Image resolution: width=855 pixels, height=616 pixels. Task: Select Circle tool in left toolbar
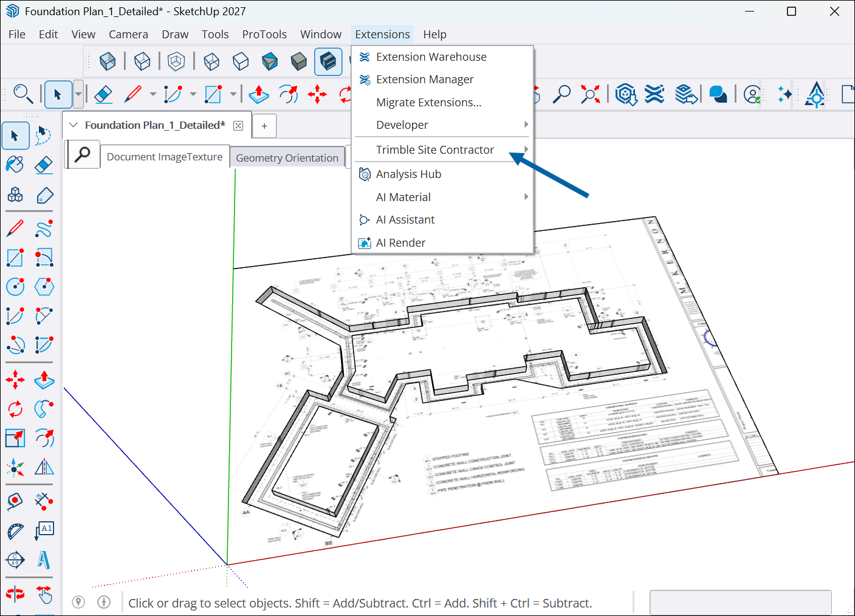click(15, 287)
